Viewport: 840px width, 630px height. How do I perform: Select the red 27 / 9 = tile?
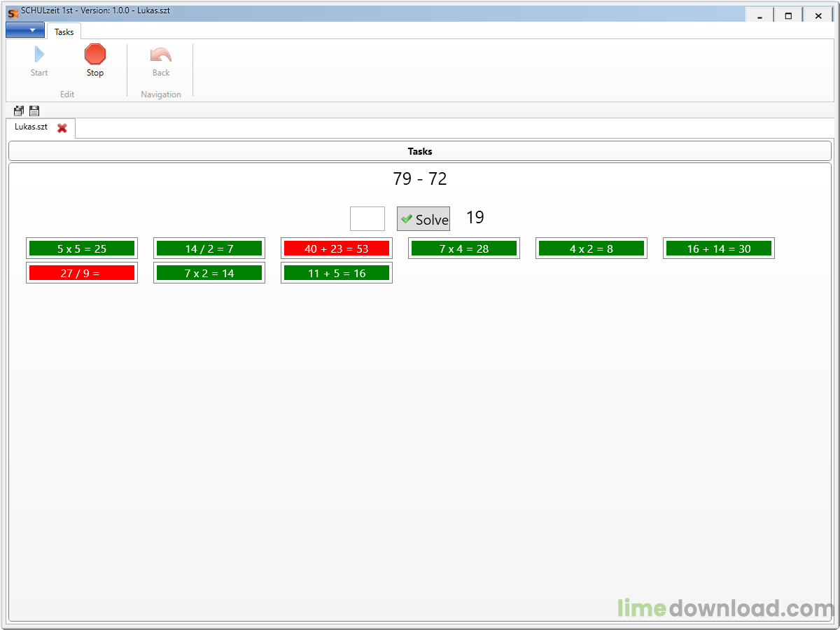(x=82, y=273)
